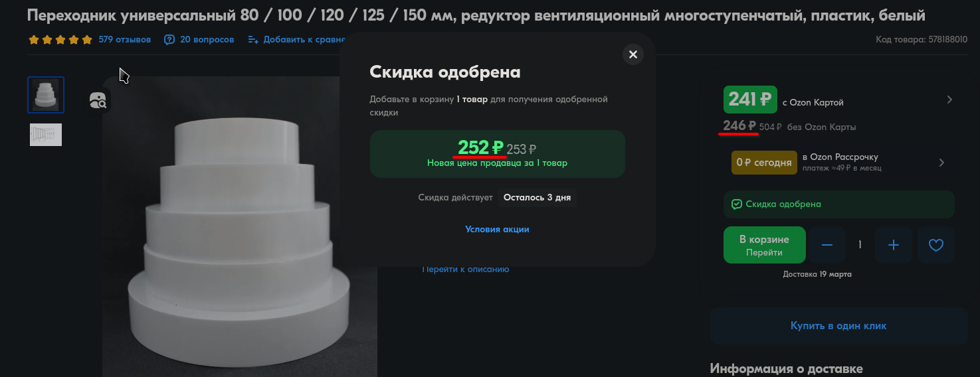Expand Ozon Рассрочка details chevron
The image size is (980, 377).
click(x=941, y=163)
